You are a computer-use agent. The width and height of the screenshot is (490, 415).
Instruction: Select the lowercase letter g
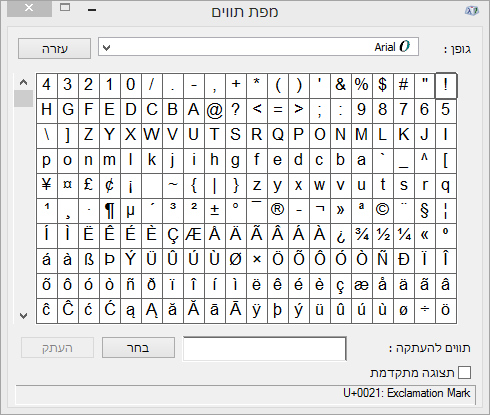click(236, 161)
